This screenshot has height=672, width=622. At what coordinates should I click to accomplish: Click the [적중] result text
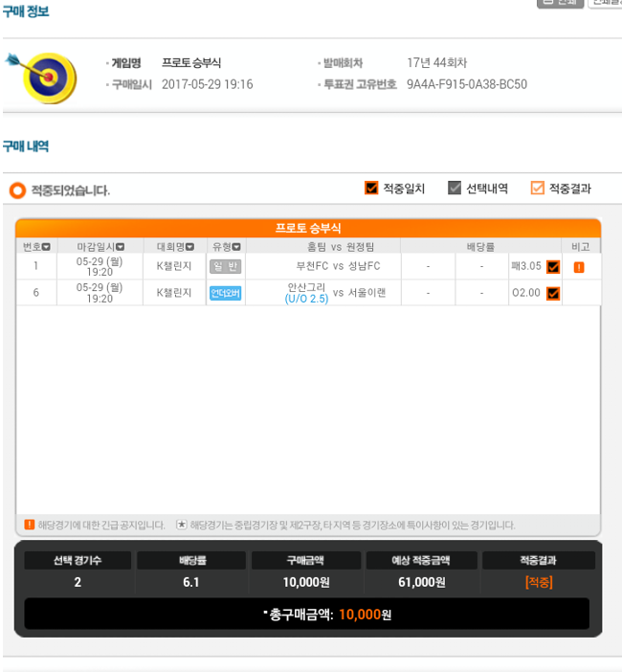[x=539, y=582]
